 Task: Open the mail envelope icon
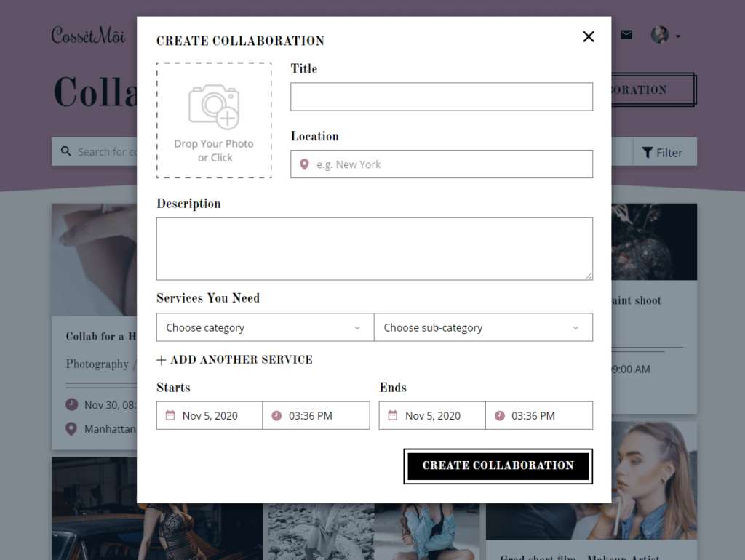point(626,35)
